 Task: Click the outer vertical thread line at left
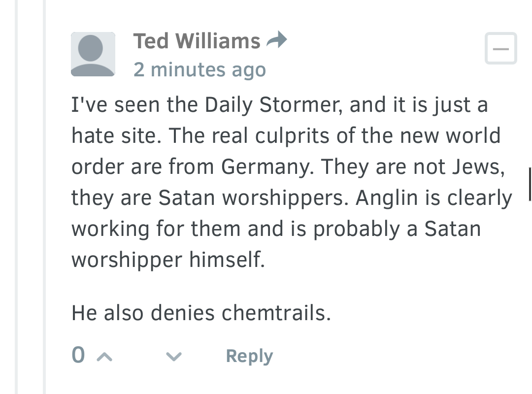[x=16, y=197]
